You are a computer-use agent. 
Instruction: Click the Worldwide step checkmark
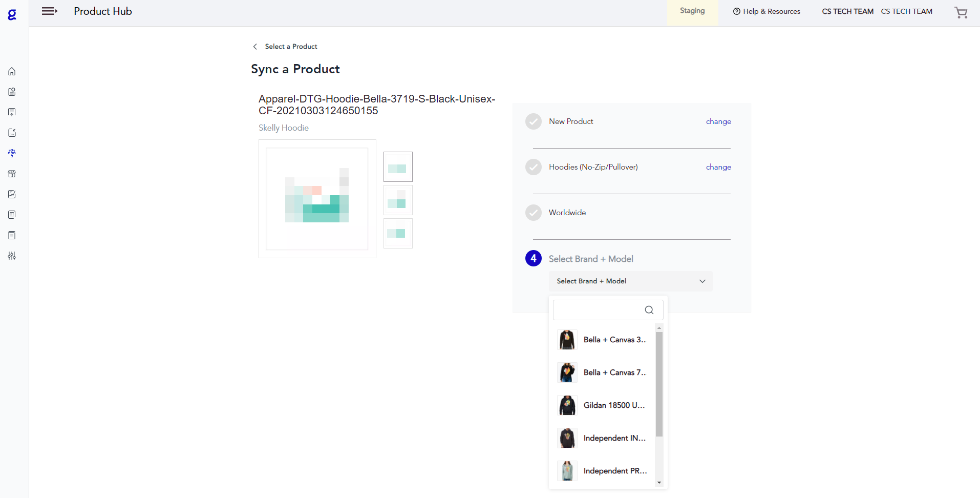coord(533,213)
